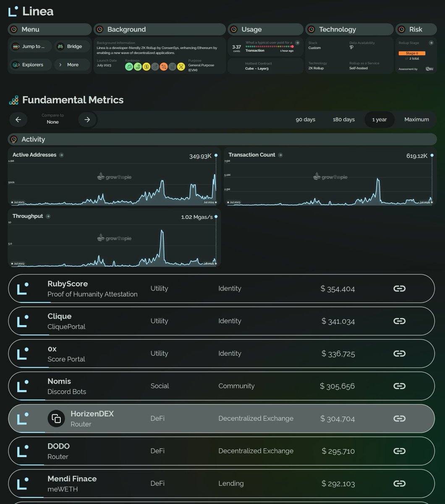Viewport: 445px width, 504px height.
Task: Select the red latest-hour transaction cost dot
Action: (x=292, y=47)
